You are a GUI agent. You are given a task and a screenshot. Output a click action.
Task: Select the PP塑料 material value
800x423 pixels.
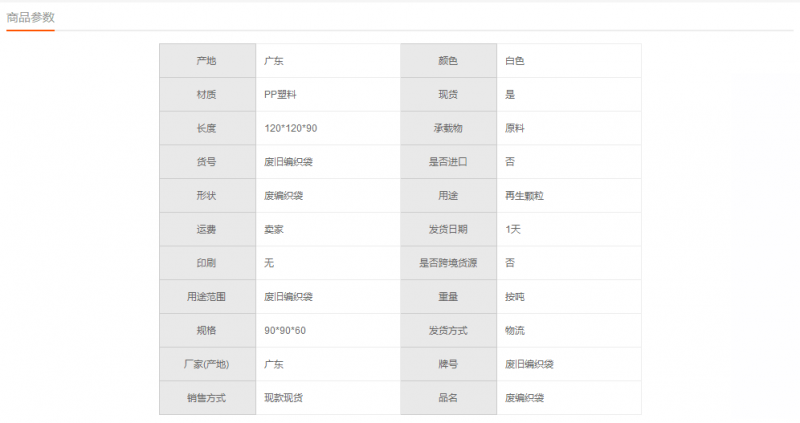280,95
